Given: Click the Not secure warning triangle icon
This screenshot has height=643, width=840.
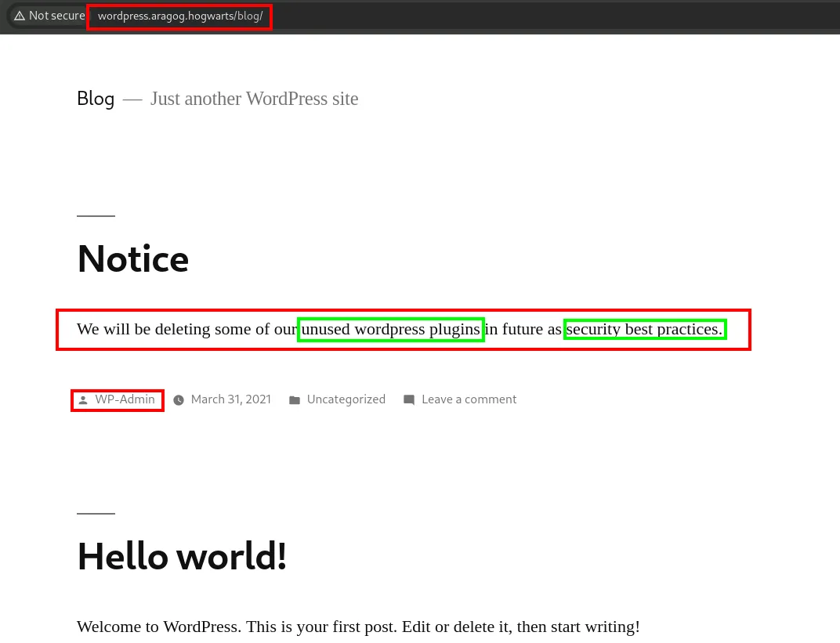Looking at the screenshot, I should click(x=20, y=16).
